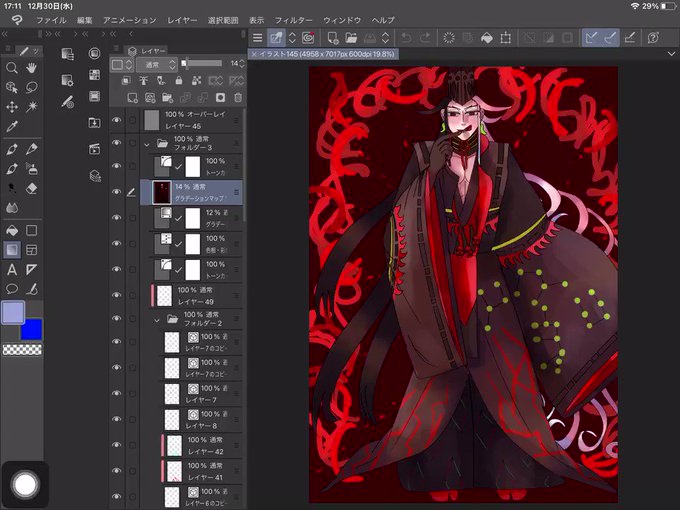
Task: Click New layer folder icon in layer panel
Action: point(167,98)
